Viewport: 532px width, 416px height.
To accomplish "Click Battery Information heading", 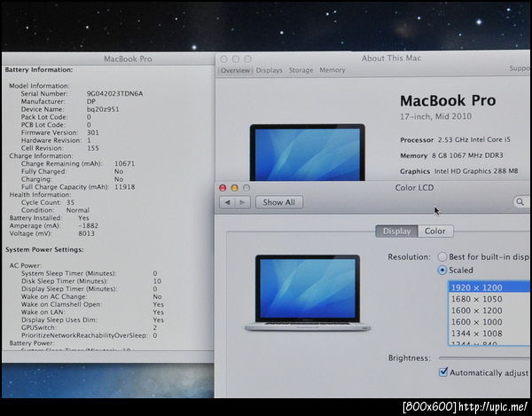I will click(x=39, y=70).
